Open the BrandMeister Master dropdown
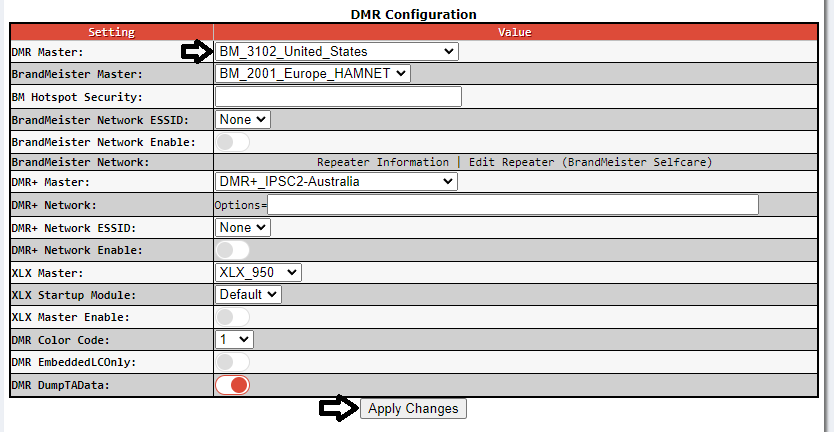This screenshot has width=834, height=432. pyautogui.click(x=312, y=73)
